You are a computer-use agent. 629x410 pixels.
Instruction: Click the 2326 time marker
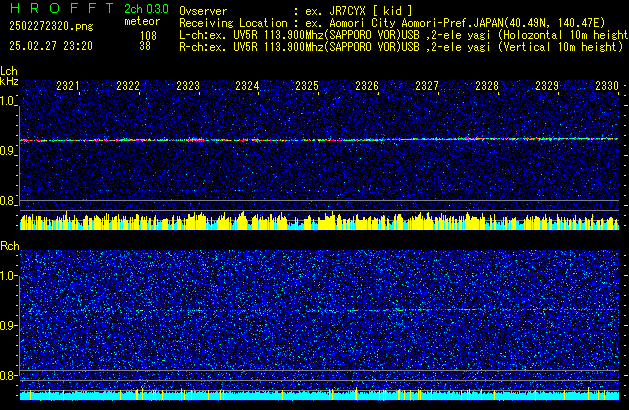pos(367,86)
